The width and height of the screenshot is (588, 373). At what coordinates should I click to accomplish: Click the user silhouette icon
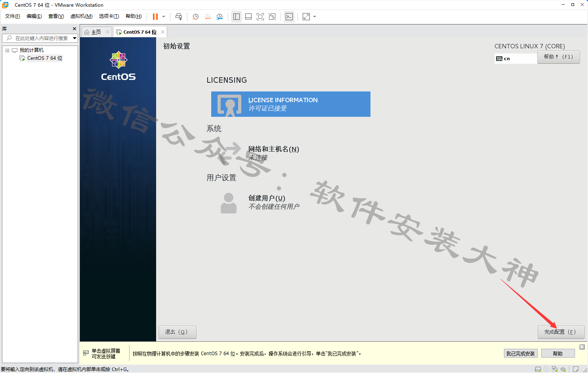[229, 203]
